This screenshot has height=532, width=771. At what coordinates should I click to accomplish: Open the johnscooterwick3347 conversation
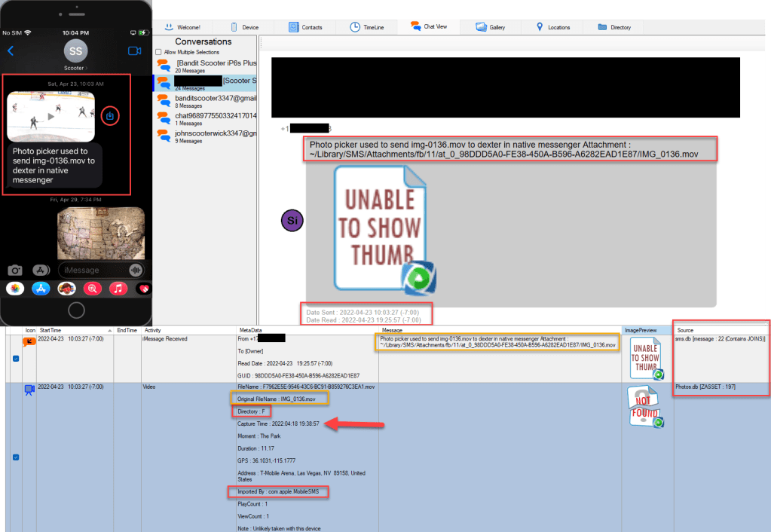coord(216,133)
